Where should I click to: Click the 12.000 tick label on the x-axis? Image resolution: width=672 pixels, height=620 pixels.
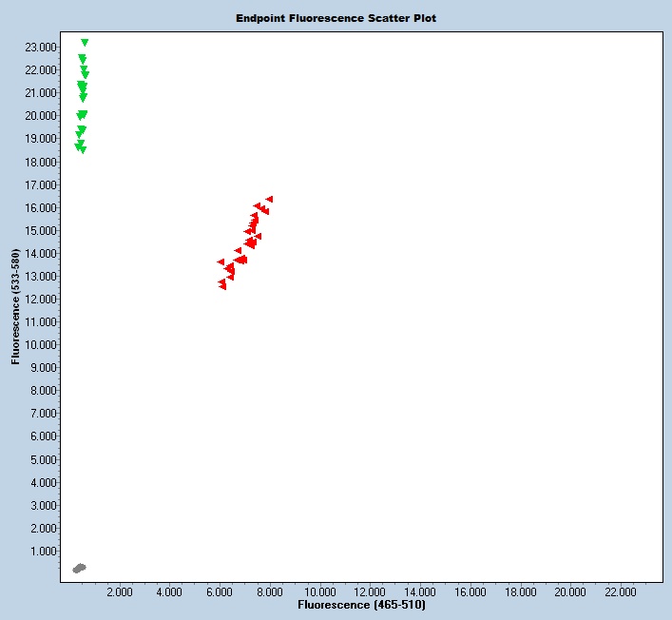point(370,591)
